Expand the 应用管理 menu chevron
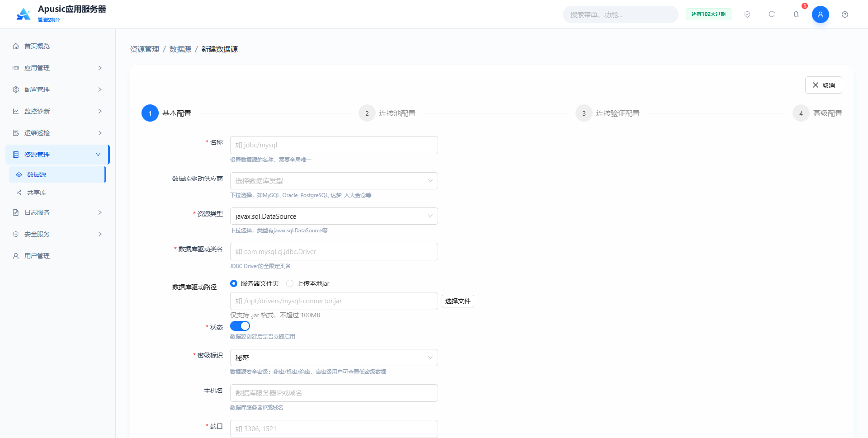This screenshot has width=868, height=438. (100, 68)
